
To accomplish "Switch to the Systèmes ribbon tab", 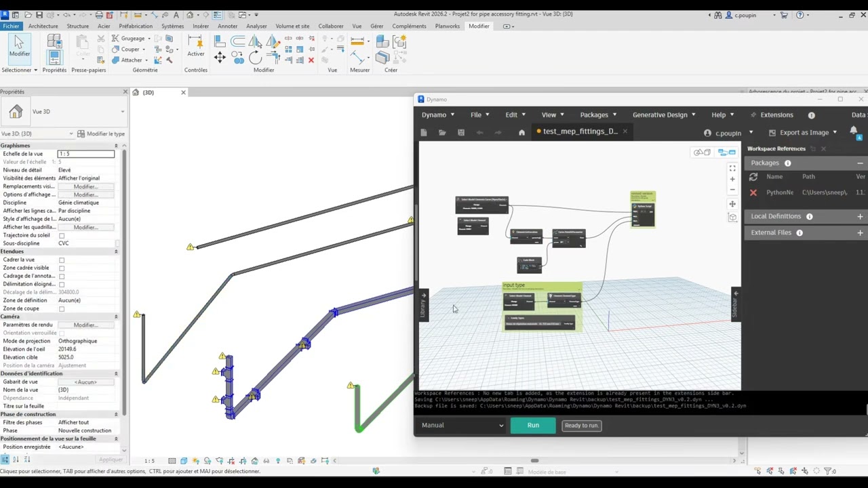I will (x=173, y=26).
